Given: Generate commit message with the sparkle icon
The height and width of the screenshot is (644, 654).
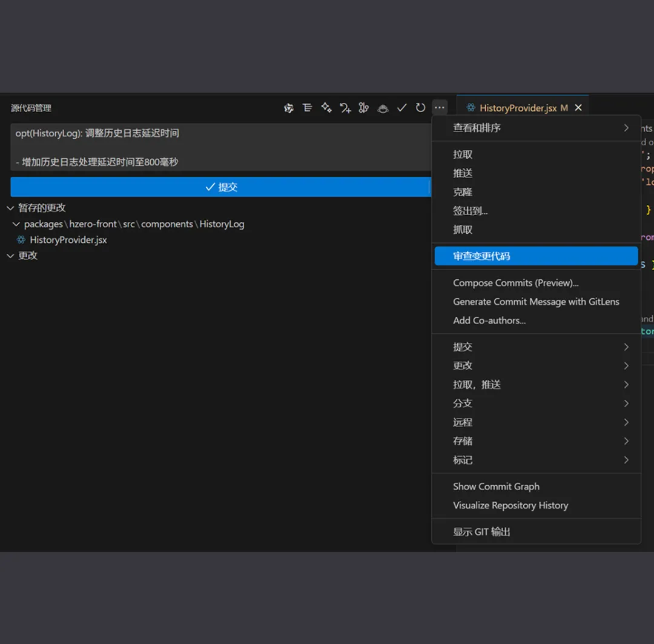Looking at the screenshot, I should tap(326, 108).
